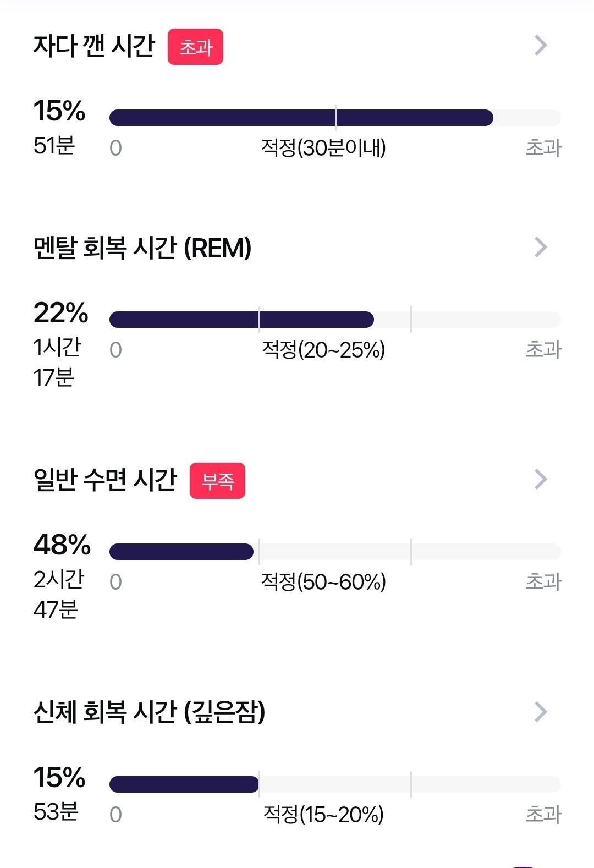Image resolution: width=594 pixels, height=868 pixels.
Task: Expand the 자다 깬 시간 details chevron
Action: [x=541, y=46]
